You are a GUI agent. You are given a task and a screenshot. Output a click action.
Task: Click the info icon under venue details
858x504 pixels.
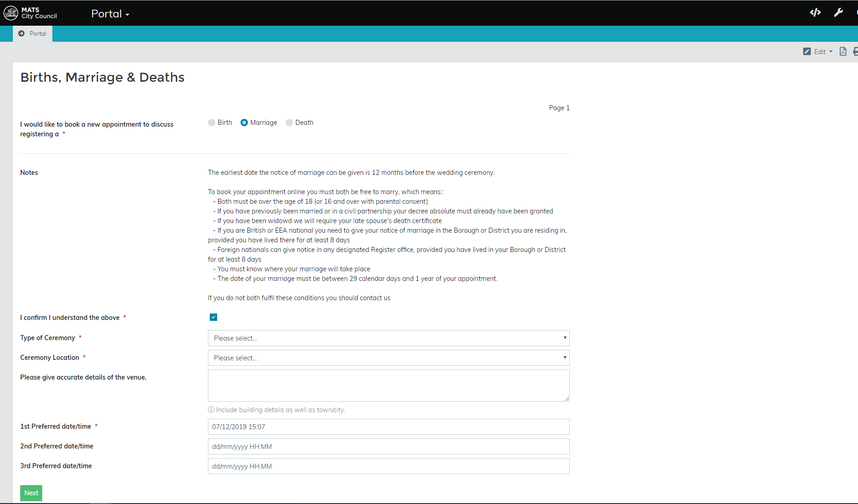[x=211, y=409]
